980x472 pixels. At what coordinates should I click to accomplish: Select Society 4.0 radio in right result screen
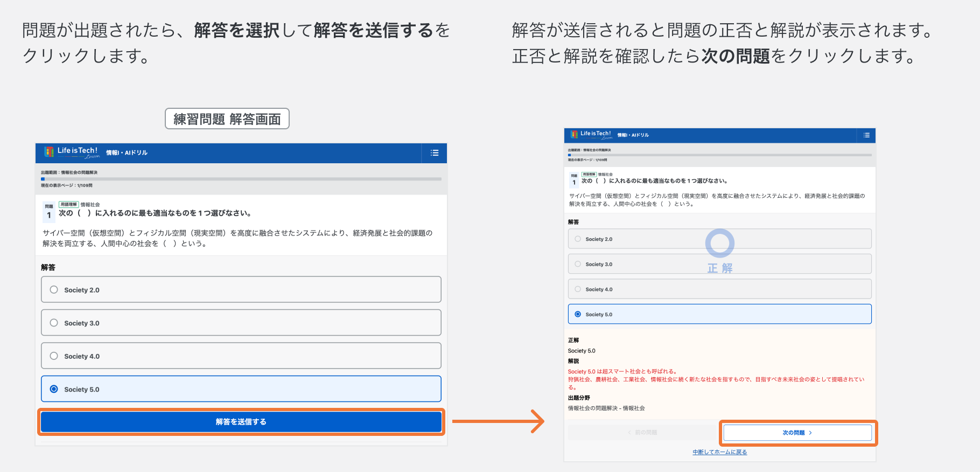pyautogui.click(x=578, y=289)
